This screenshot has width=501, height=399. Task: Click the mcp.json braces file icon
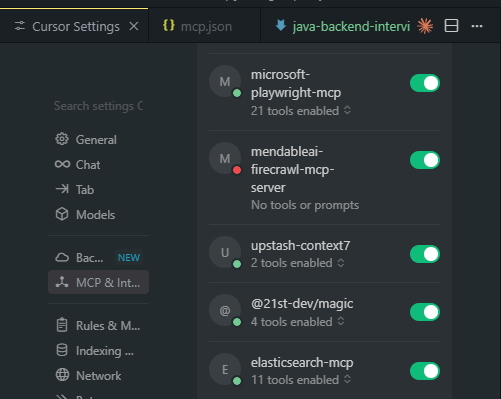tap(169, 25)
